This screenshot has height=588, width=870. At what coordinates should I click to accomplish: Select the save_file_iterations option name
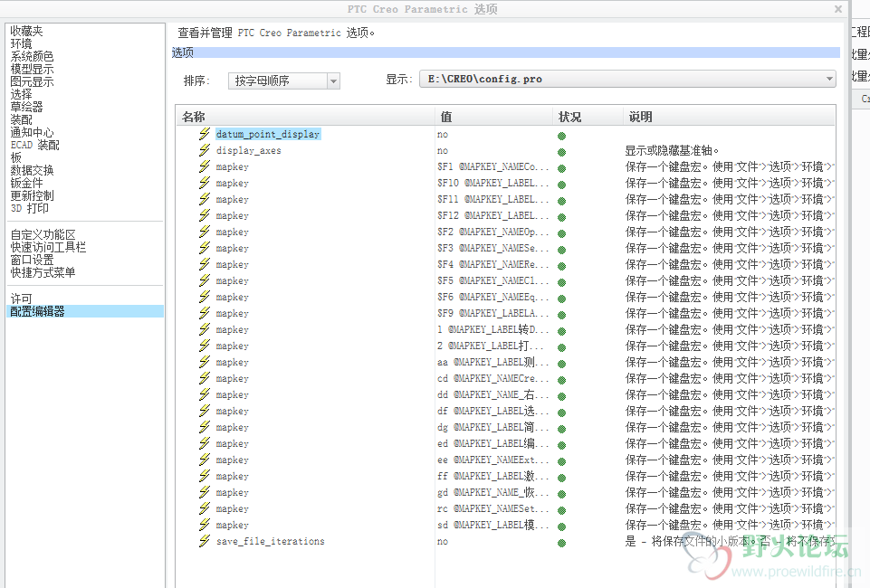pos(270,541)
